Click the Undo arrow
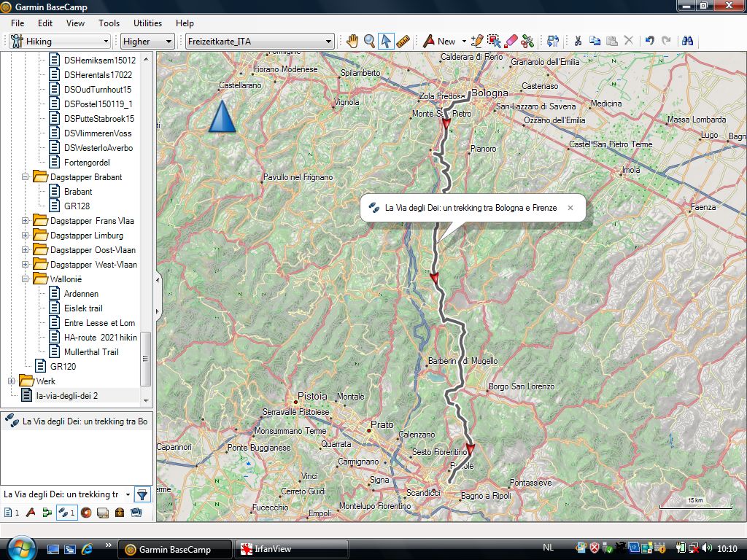Viewport: 747px width, 560px height. tap(649, 42)
